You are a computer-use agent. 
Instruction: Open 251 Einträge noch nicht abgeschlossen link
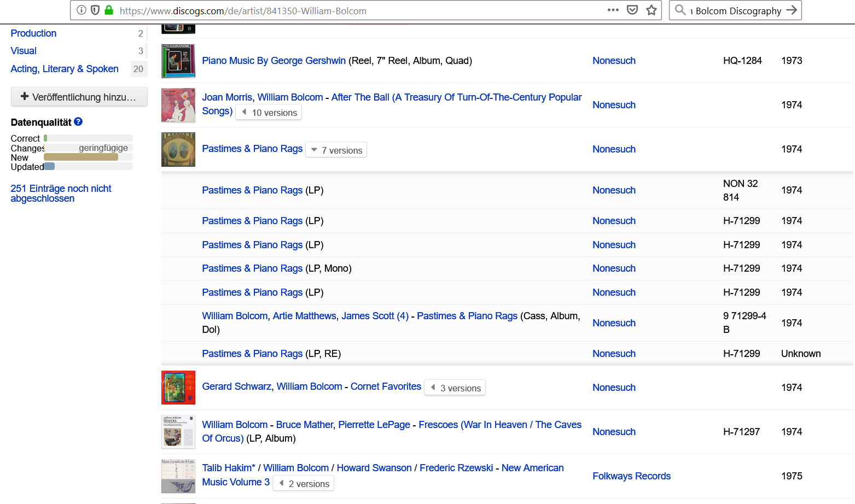coord(61,194)
